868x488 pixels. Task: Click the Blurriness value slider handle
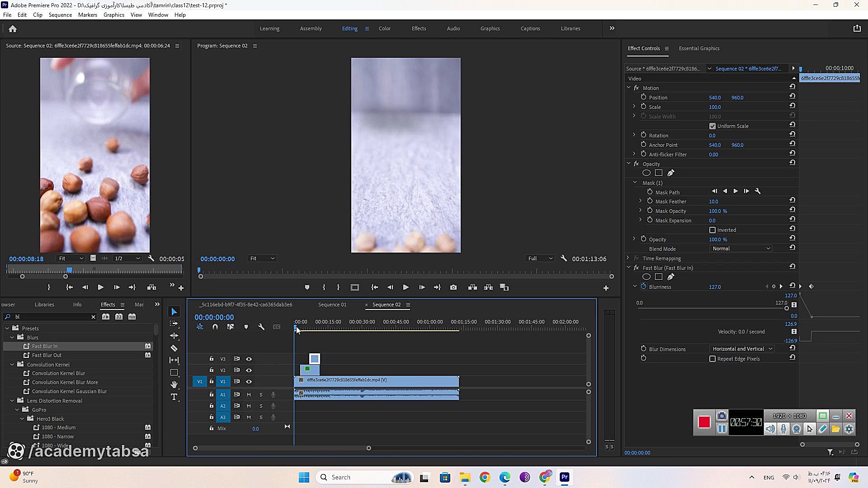(x=787, y=308)
